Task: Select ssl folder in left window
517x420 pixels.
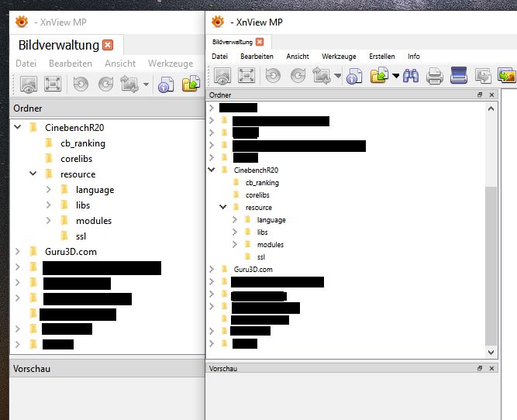Action: pyautogui.click(x=81, y=236)
